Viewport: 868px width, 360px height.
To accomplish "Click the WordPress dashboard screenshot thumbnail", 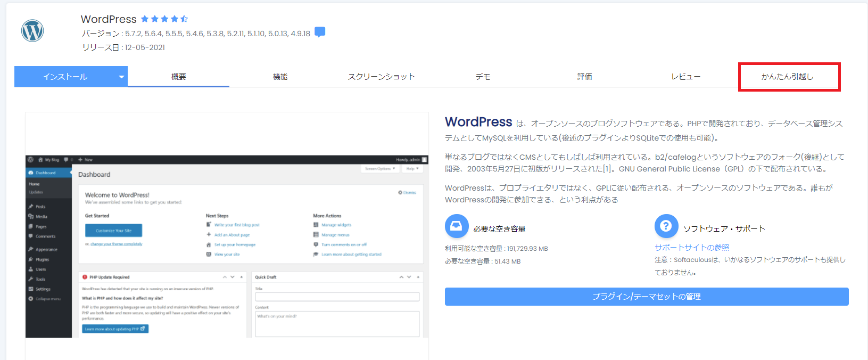I will [x=227, y=247].
